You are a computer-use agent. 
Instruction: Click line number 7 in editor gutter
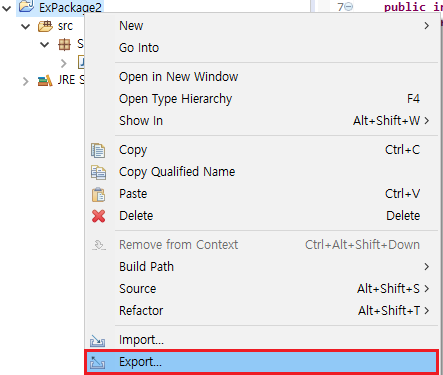tap(340, 7)
